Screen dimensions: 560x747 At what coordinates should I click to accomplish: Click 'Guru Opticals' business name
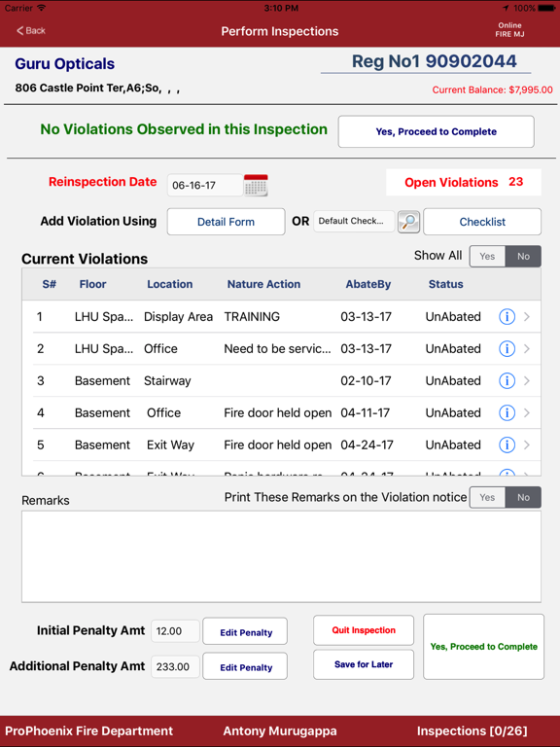(65, 64)
